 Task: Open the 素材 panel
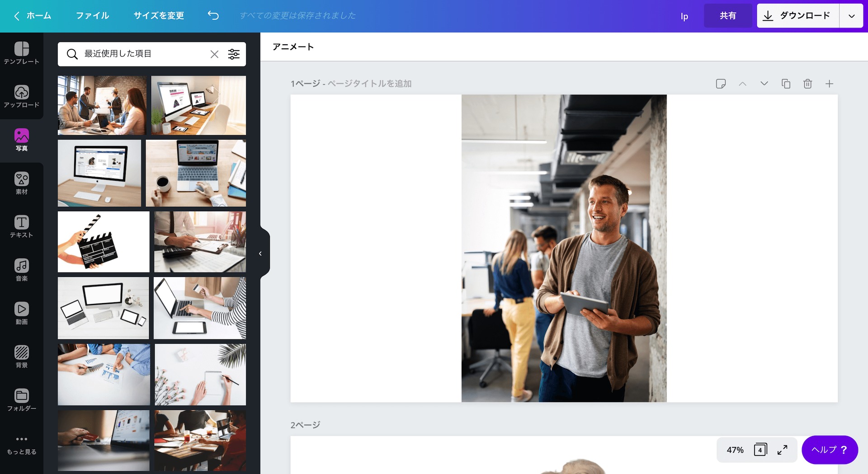(x=21, y=182)
